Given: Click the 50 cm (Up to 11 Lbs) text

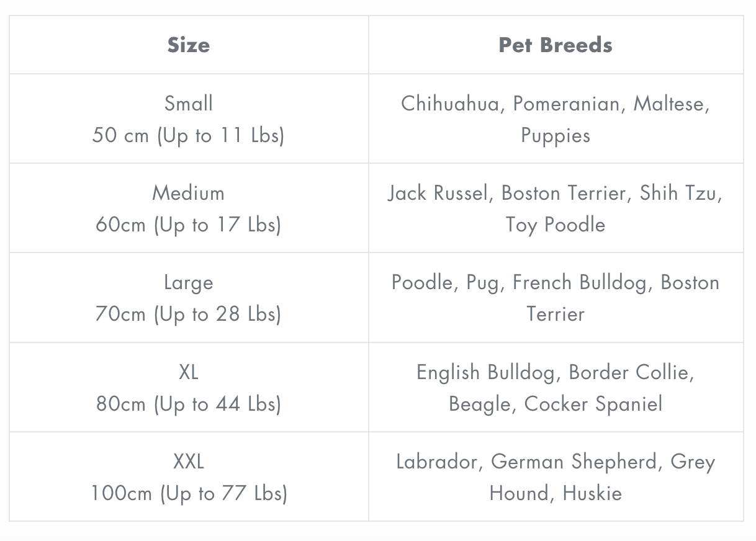Looking at the screenshot, I should click(x=189, y=135).
